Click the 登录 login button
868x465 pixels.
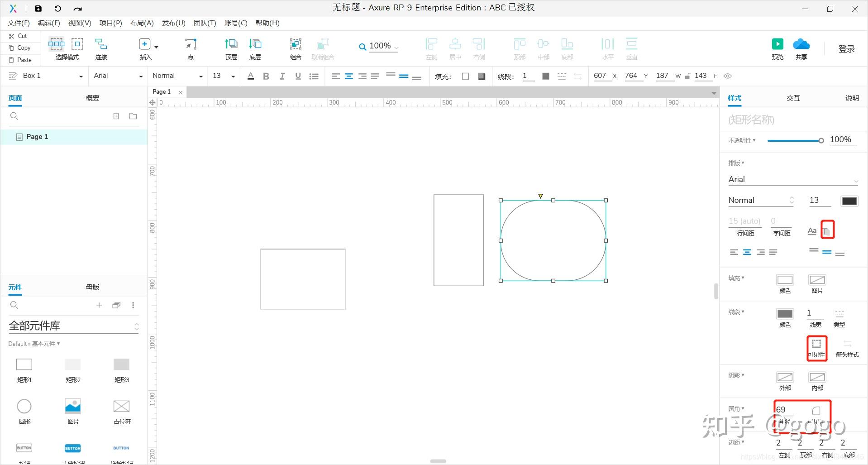(x=846, y=49)
